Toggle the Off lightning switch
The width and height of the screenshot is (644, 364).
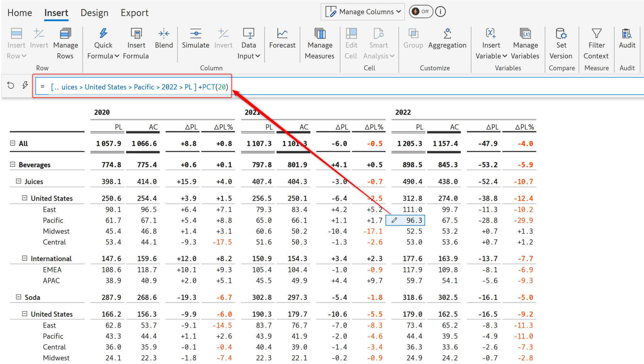pyautogui.click(x=421, y=12)
